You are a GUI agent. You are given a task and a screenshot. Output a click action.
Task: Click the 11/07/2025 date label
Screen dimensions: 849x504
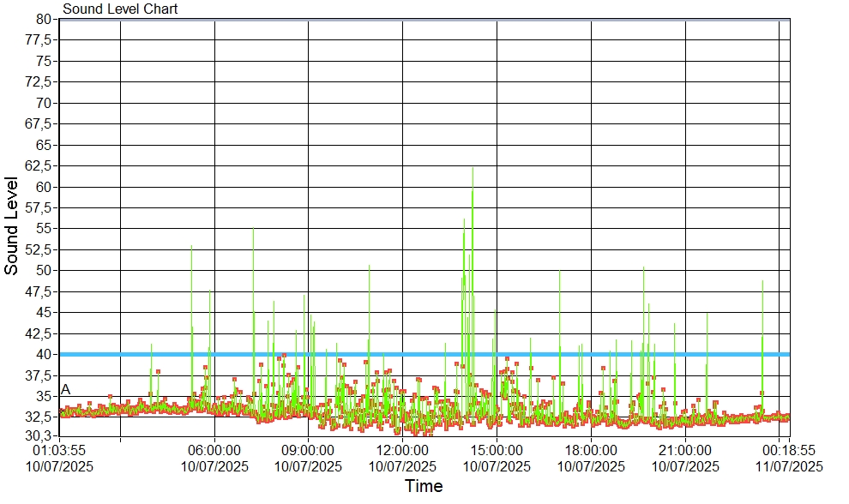point(789,467)
